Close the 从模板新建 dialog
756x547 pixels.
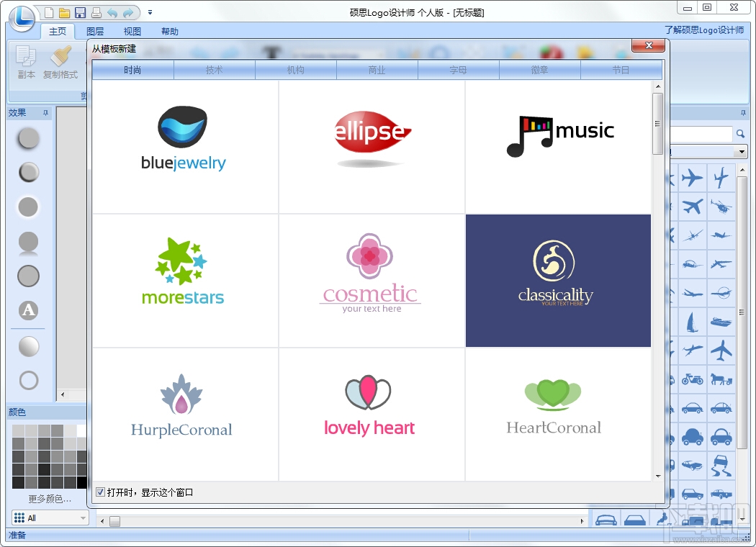point(649,45)
